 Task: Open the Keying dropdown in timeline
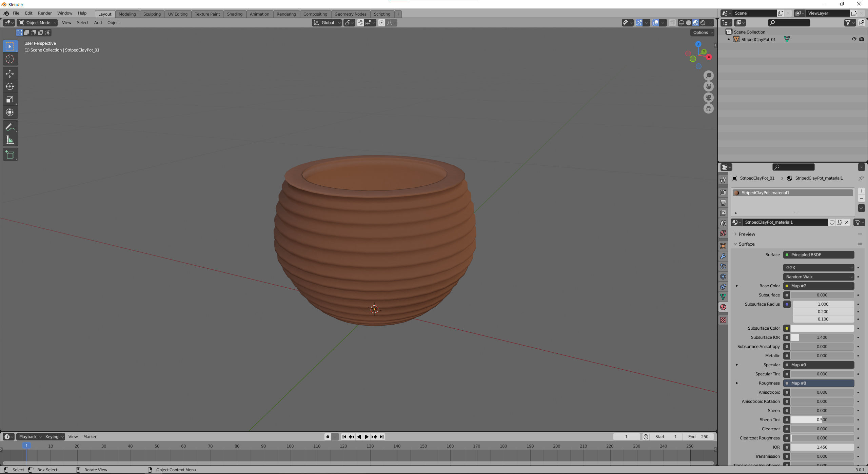pos(54,437)
